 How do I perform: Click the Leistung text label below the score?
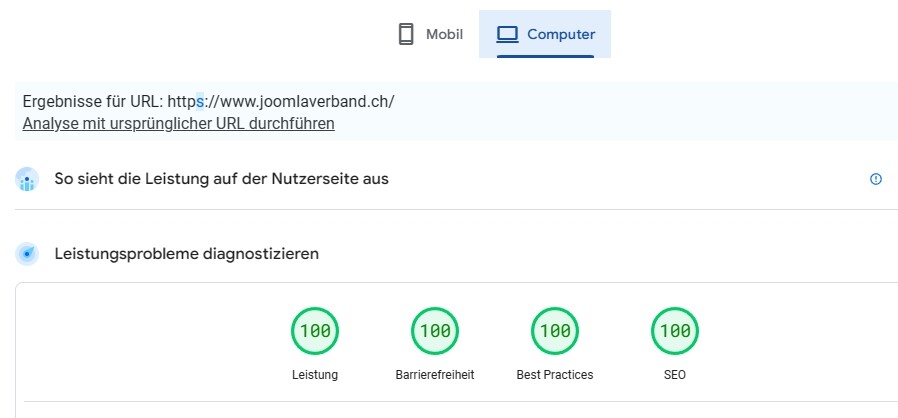[315, 375]
